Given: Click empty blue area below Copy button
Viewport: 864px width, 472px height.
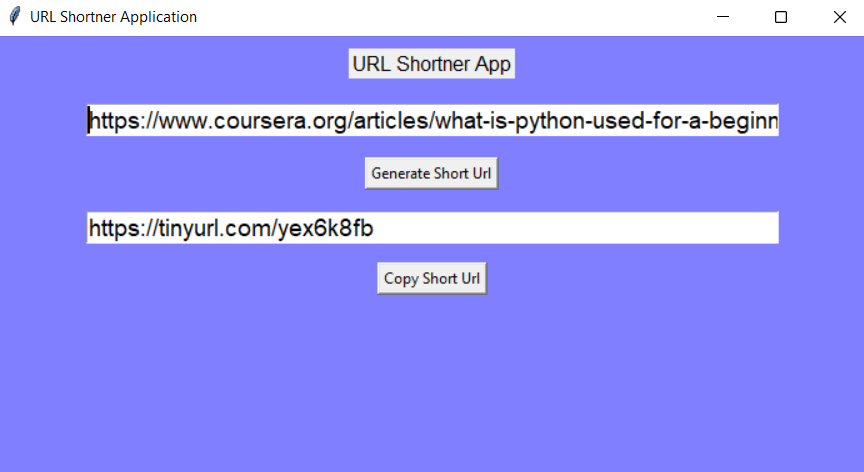Looking at the screenshot, I should tap(432, 380).
